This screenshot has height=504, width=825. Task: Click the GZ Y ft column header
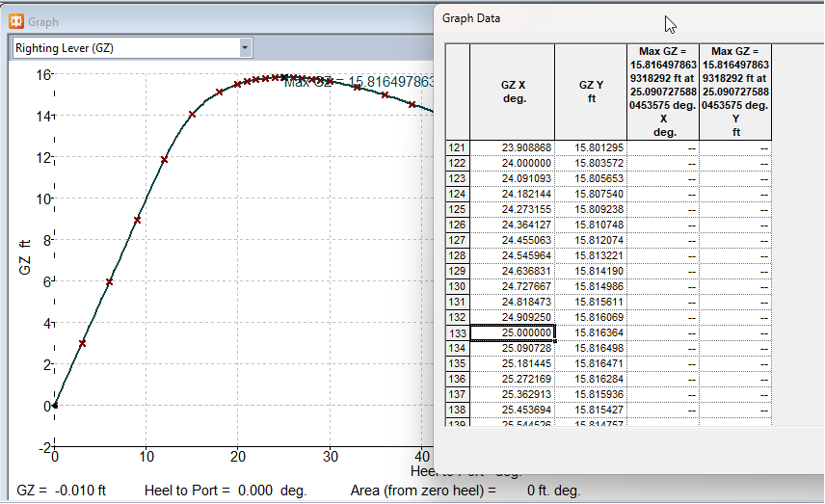click(591, 93)
